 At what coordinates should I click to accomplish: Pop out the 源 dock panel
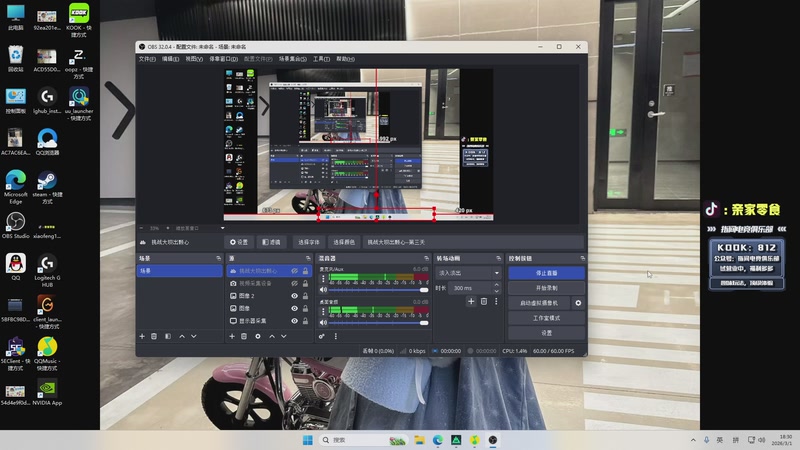click(x=308, y=259)
